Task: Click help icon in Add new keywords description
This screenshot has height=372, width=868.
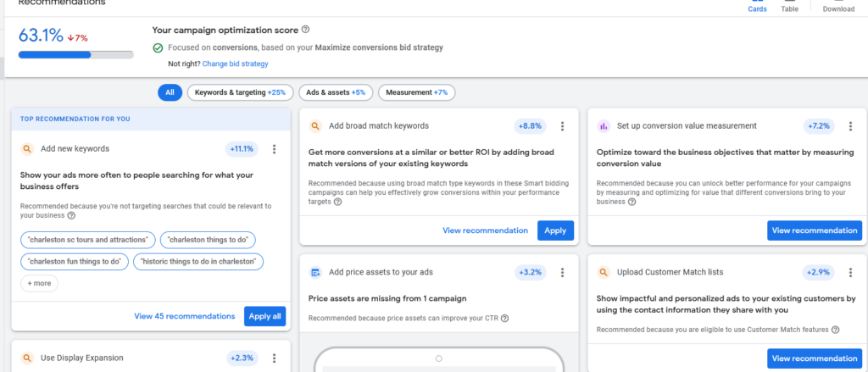Action: tap(71, 215)
